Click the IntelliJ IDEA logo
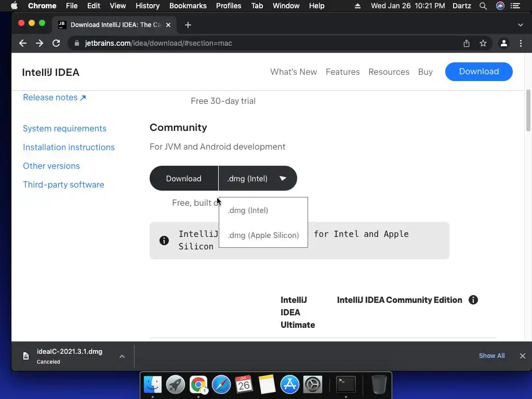 click(x=50, y=72)
